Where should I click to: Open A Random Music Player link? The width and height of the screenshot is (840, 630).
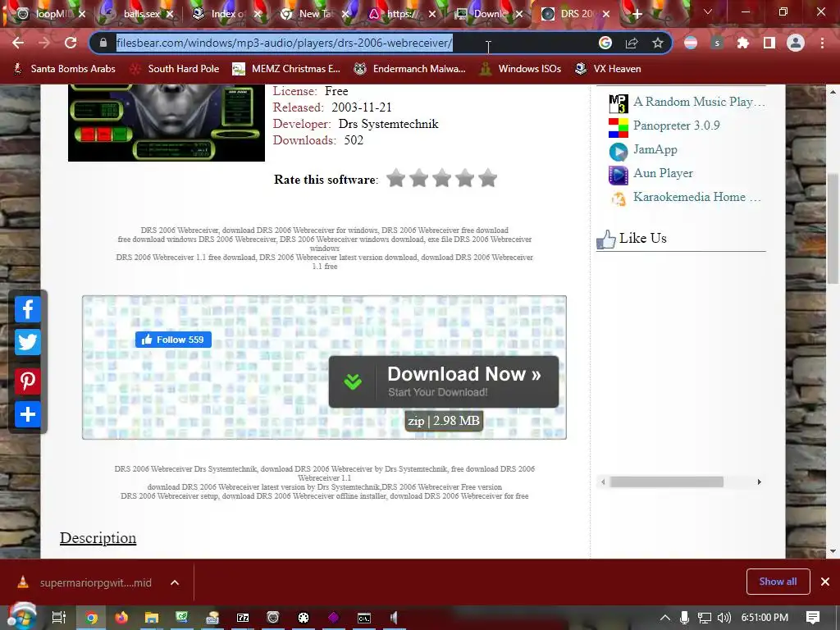point(699,102)
